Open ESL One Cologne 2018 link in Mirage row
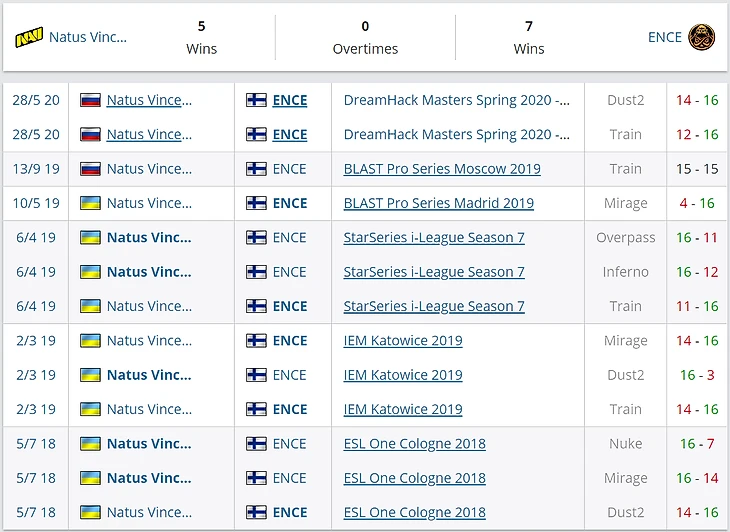The image size is (730, 532). (414, 478)
